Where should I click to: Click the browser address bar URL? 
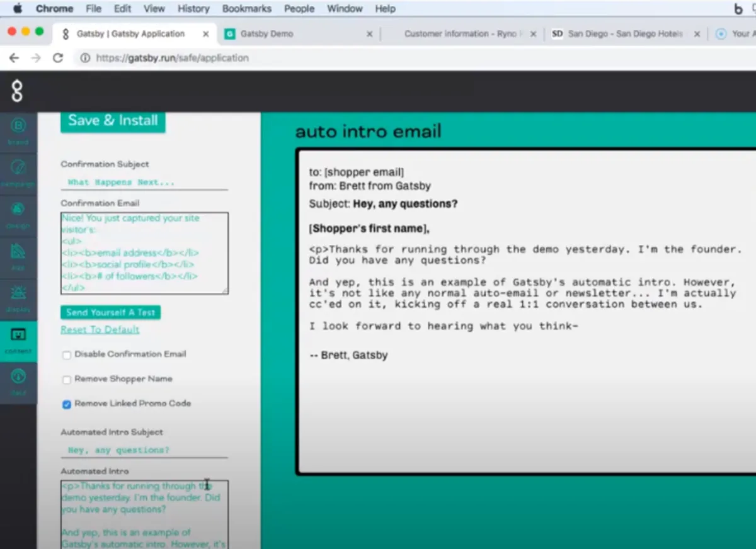(172, 58)
